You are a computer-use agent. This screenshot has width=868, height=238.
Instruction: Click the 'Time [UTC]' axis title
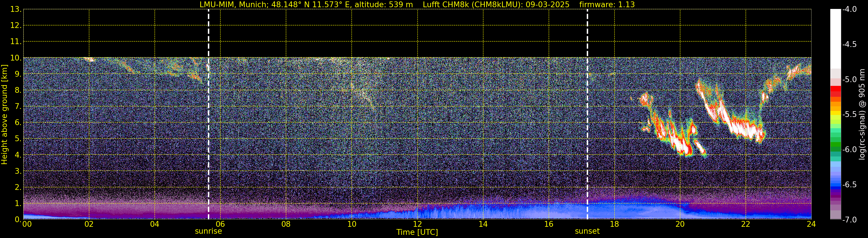(x=417, y=232)
